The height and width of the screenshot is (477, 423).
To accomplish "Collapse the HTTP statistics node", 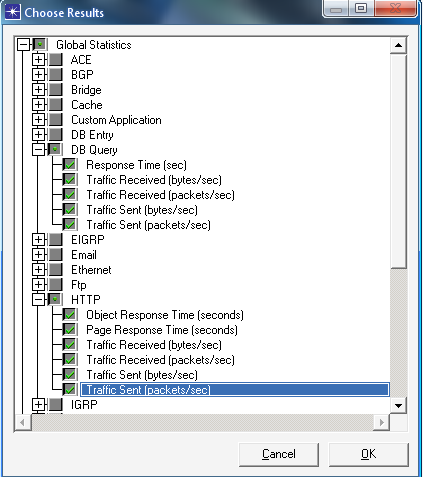I will coord(38,300).
